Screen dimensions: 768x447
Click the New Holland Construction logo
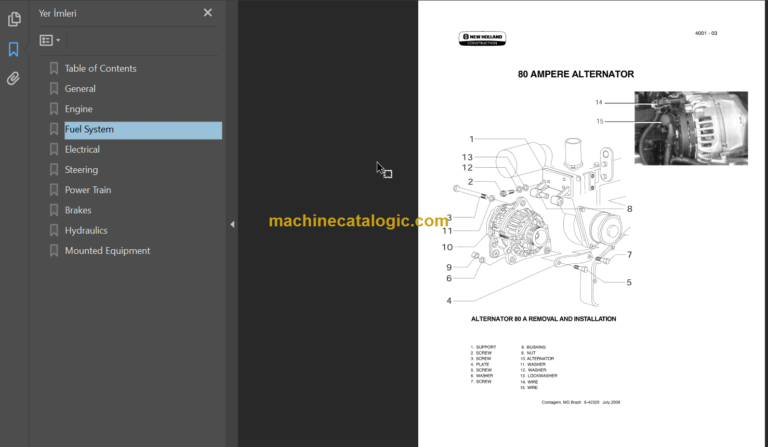pos(482,38)
